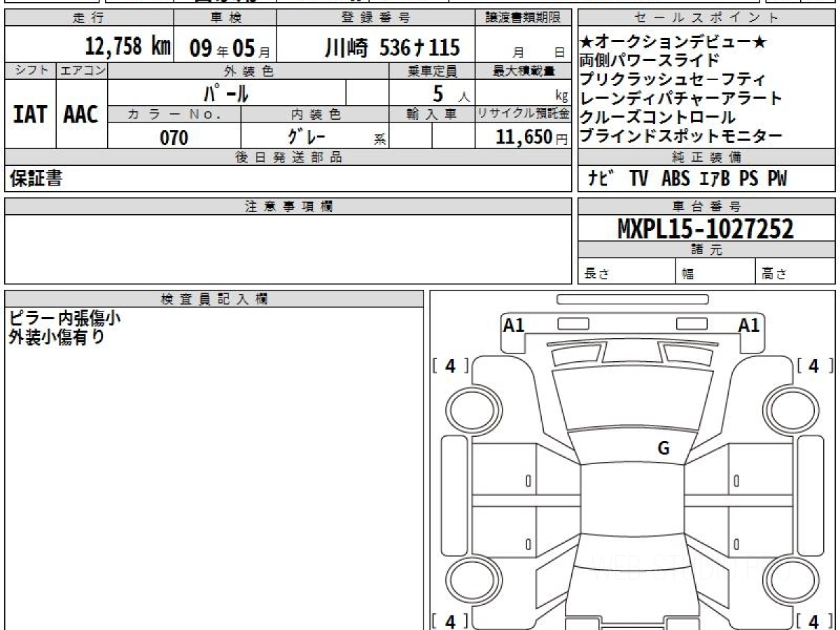
Task: Click the top-left [4] tire rating
Action: (x=450, y=365)
